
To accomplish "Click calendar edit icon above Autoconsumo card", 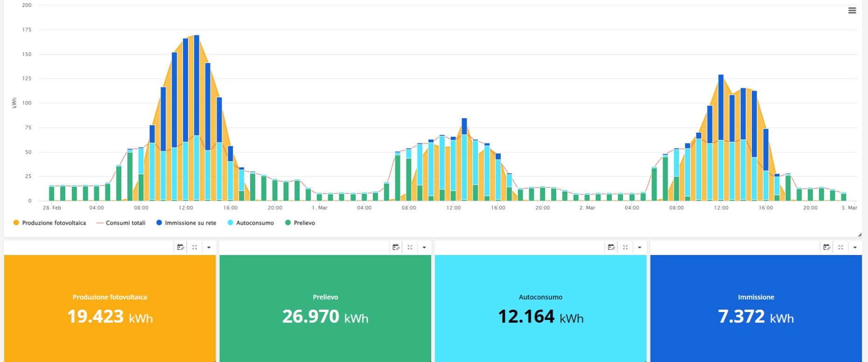I will pos(611,247).
